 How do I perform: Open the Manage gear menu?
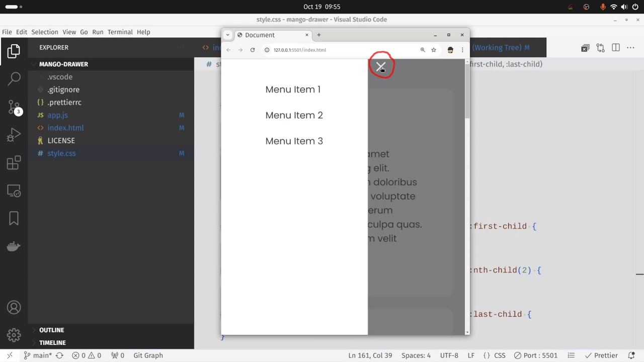click(14, 335)
